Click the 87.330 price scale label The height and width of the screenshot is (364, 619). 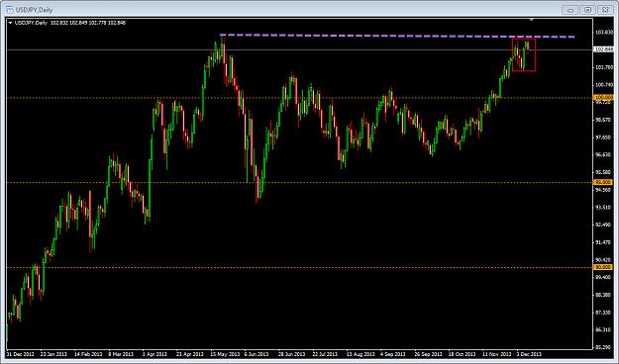pos(604,313)
